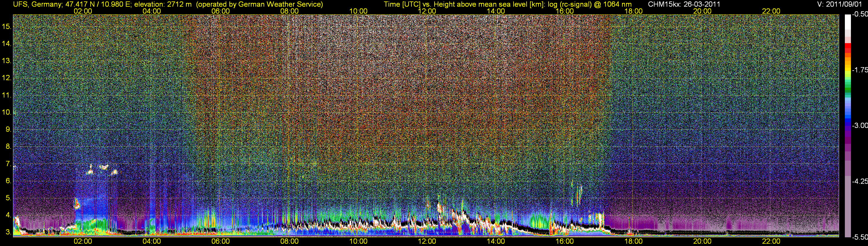Screen dimensions: 868x246
Task: Click the '12:00' label on the bottom time axis
Action: pos(427,241)
